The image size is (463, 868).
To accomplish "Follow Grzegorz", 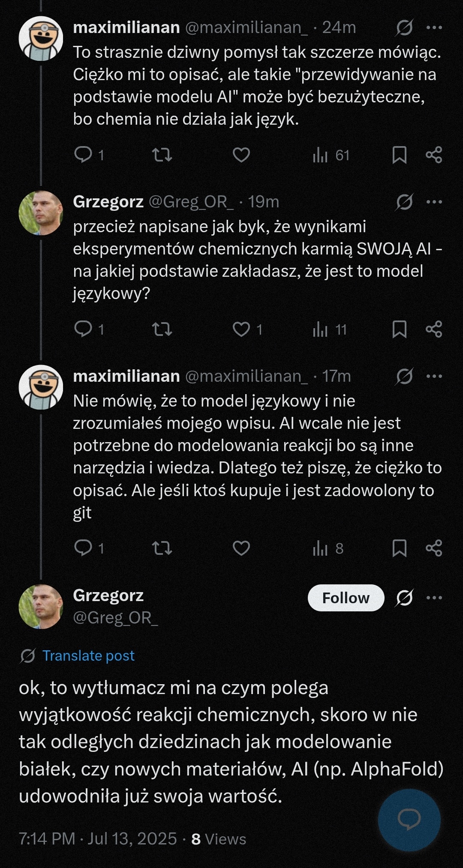I will [x=346, y=598].
